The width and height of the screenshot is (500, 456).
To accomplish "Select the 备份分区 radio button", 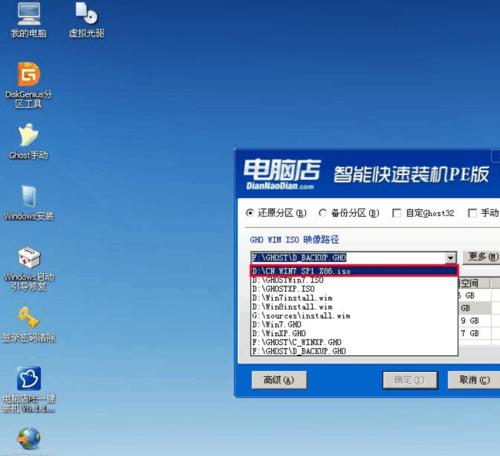I will (322, 212).
